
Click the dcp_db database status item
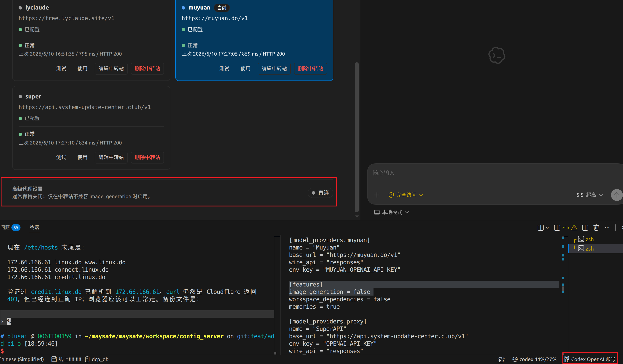(97, 359)
